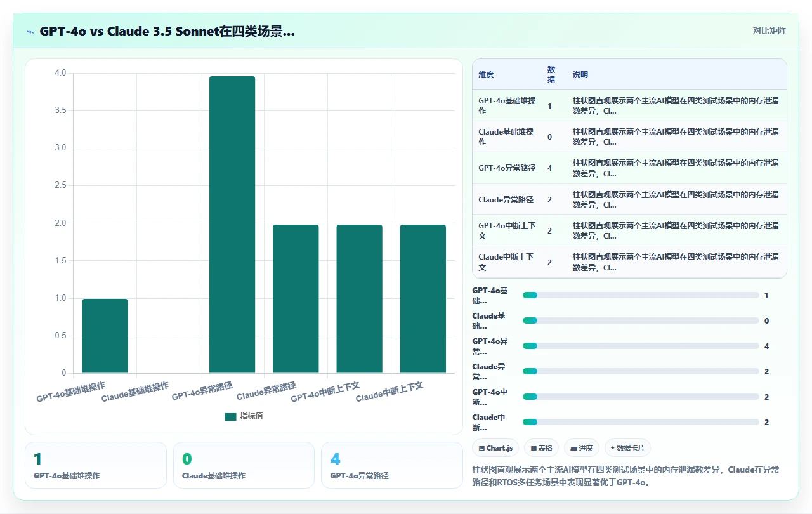Screen dimensions: 812x514
Task: Click the Claude异常路径 bar in the chart
Action: point(296,299)
